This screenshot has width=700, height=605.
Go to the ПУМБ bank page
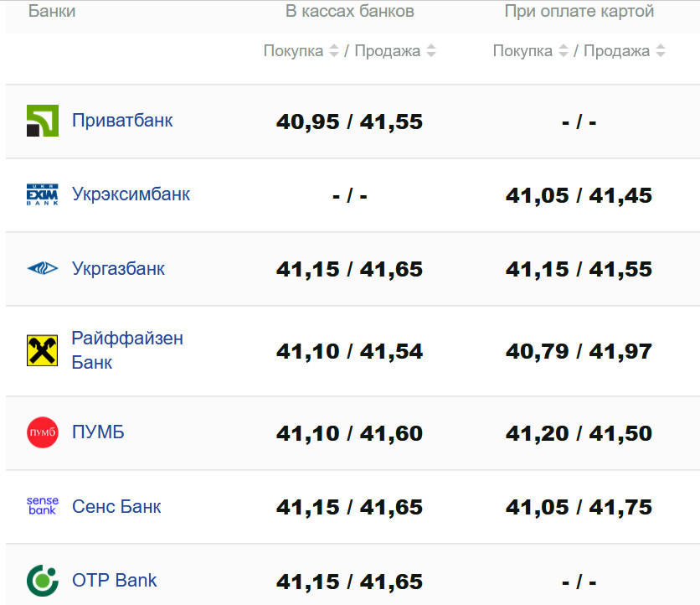(98, 432)
